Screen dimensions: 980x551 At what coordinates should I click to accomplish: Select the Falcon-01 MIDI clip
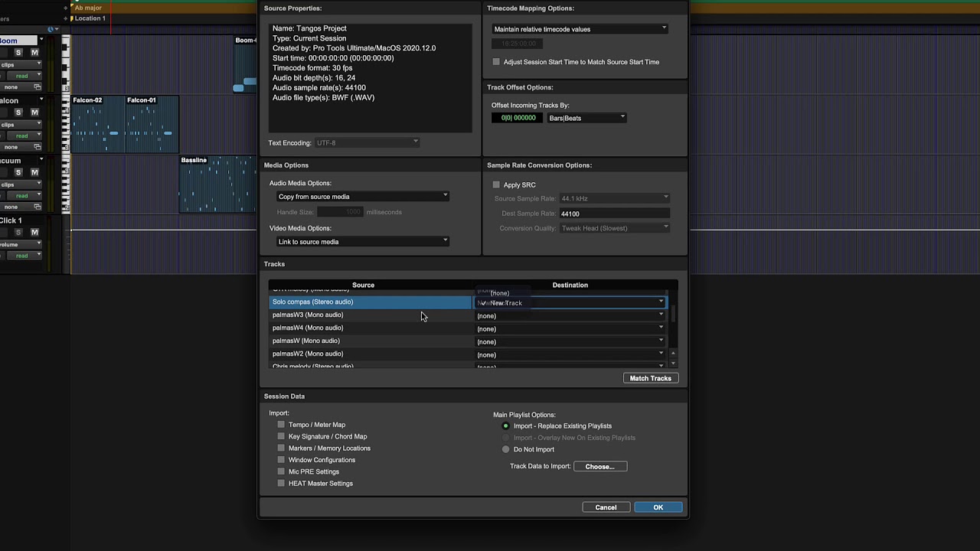coord(152,125)
